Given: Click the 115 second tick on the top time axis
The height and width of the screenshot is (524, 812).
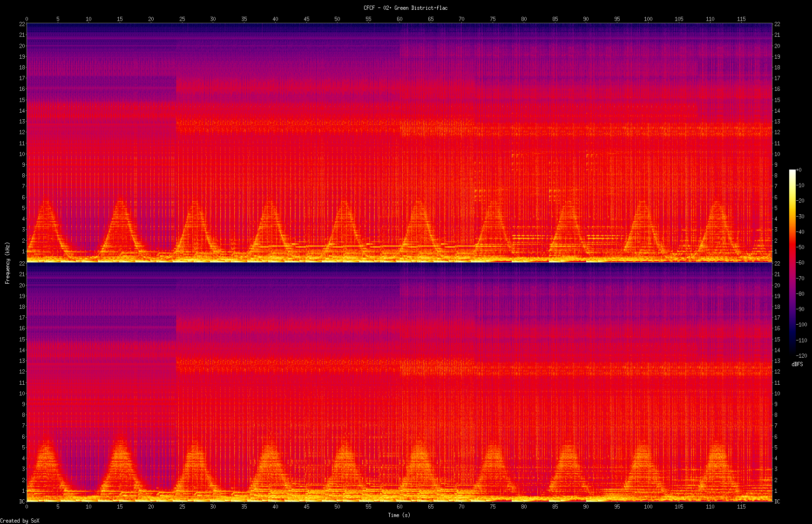Looking at the screenshot, I should click(x=741, y=19).
